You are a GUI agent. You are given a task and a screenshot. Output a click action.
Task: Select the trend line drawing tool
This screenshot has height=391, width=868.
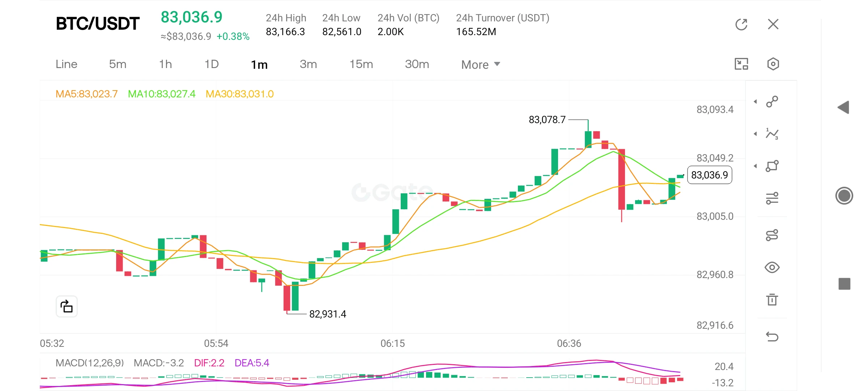click(772, 102)
